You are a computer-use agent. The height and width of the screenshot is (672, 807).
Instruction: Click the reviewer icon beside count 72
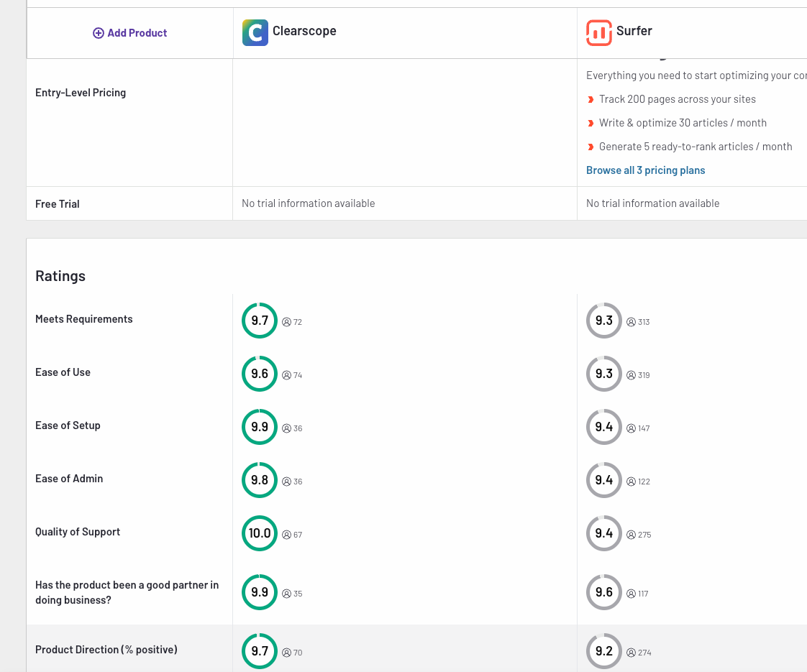287,322
